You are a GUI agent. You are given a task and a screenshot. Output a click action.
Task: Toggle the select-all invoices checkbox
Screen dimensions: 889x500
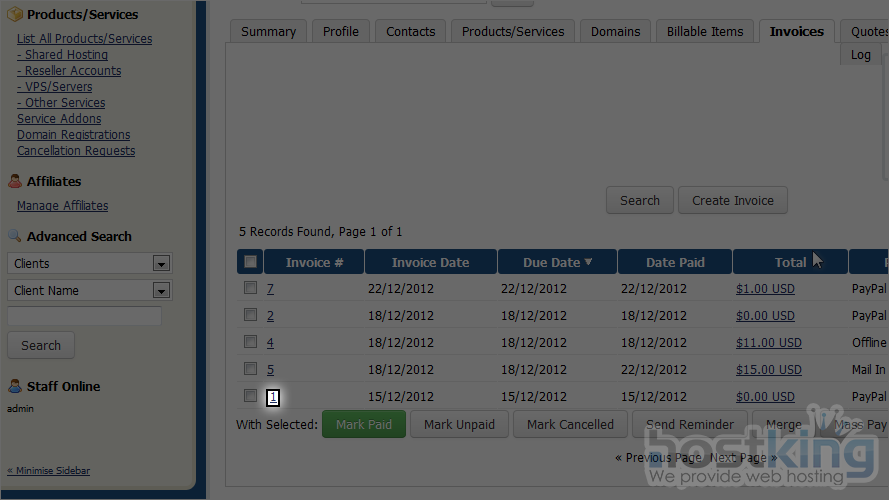tap(251, 262)
